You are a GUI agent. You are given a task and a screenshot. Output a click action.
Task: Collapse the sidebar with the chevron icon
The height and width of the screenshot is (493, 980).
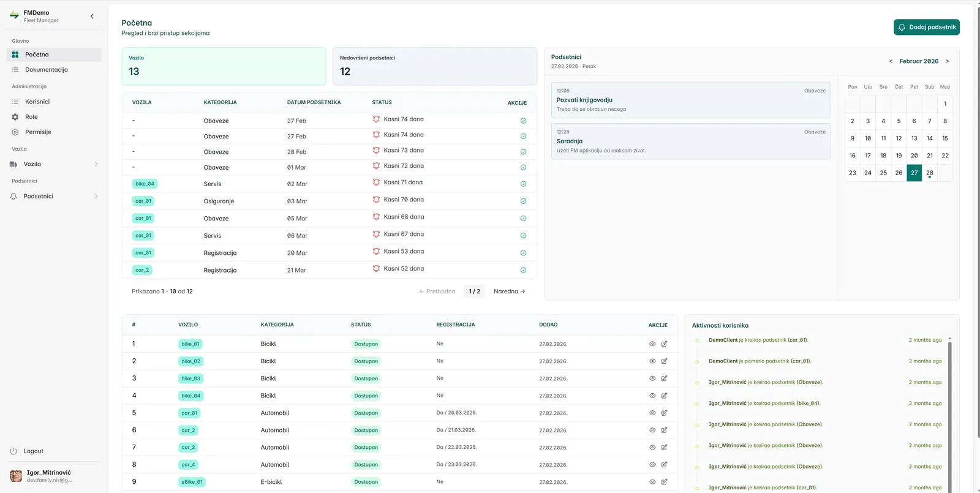(x=92, y=17)
